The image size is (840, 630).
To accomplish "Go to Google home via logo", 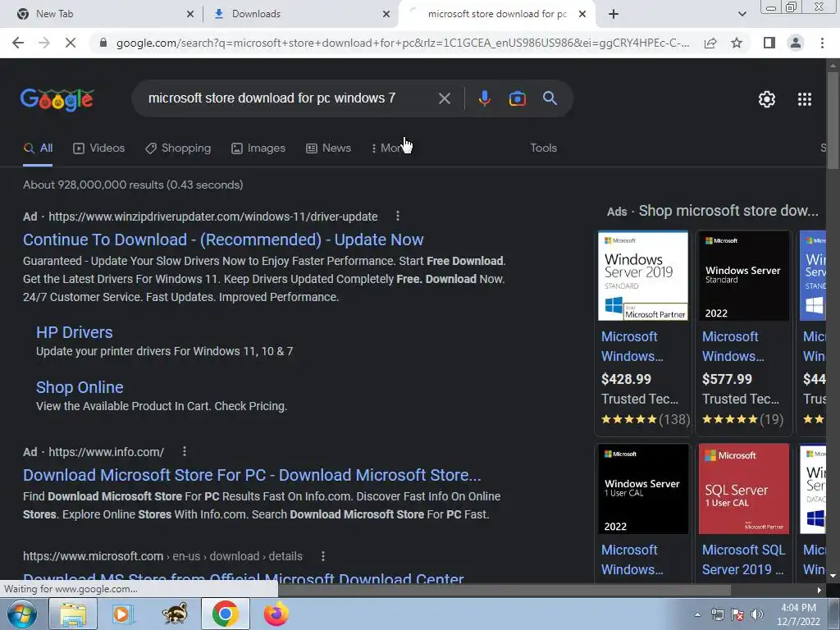I will click(x=57, y=99).
